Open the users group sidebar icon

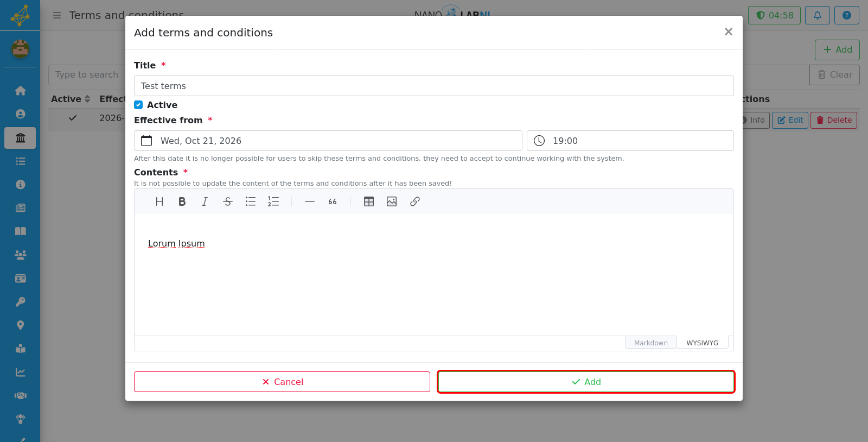click(x=21, y=255)
